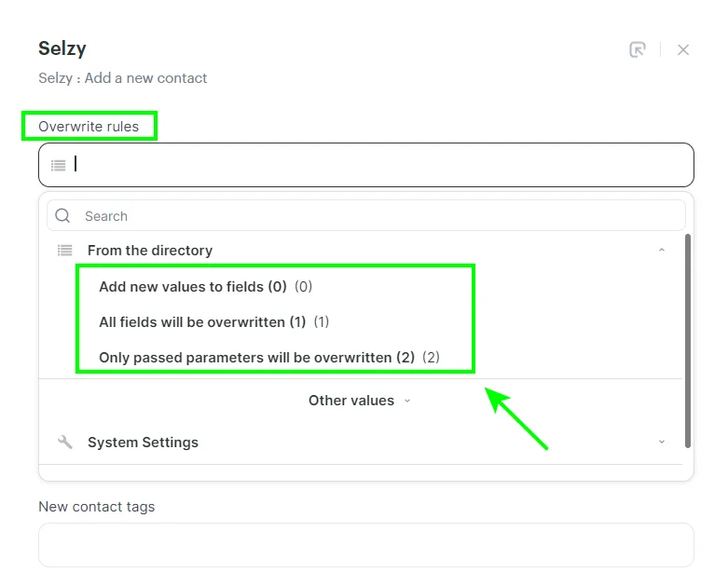This screenshot has height=586, width=728.
Task: Expand the Other values dropdown
Action: click(x=360, y=401)
